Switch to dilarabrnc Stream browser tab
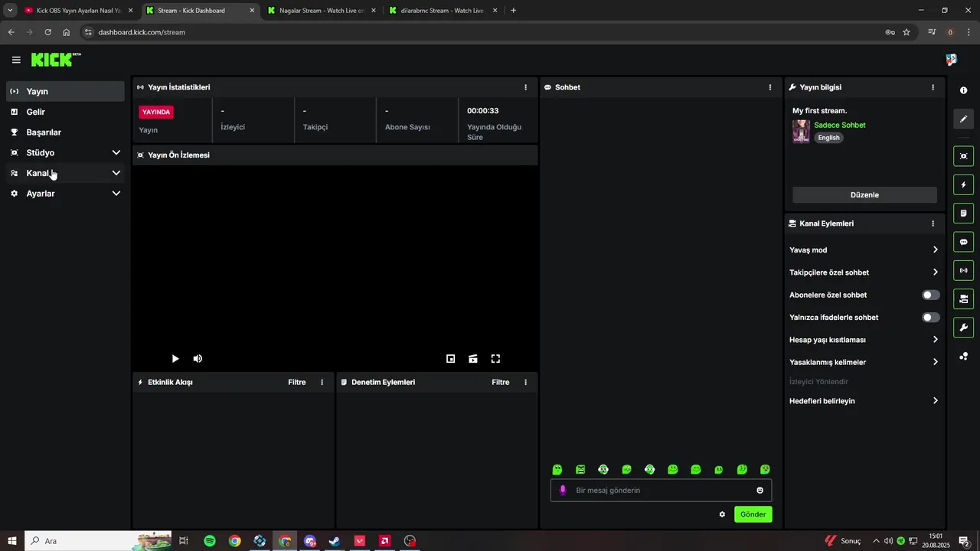 click(x=443, y=11)
